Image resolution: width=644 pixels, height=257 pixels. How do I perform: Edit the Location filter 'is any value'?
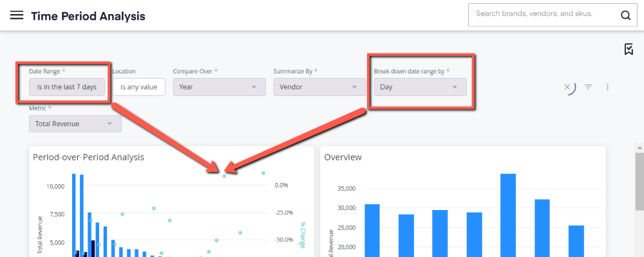[x=139, y=87]
